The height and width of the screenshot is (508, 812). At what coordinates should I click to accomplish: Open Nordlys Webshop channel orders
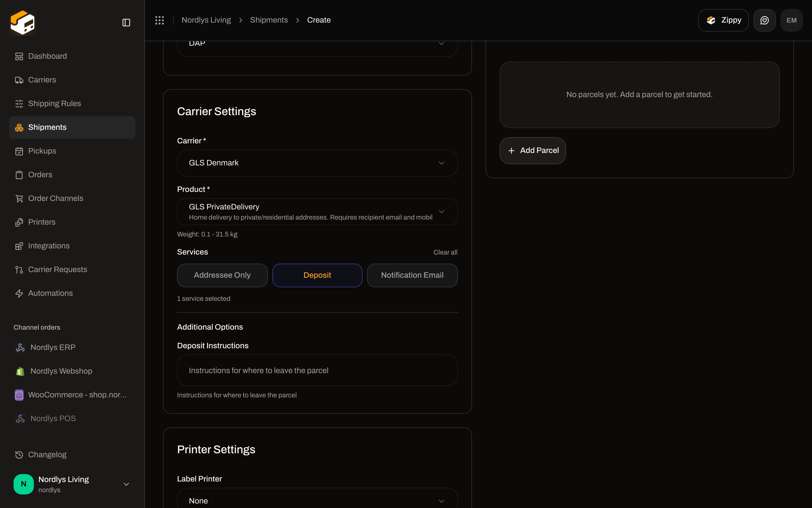(x=72, y=371)
